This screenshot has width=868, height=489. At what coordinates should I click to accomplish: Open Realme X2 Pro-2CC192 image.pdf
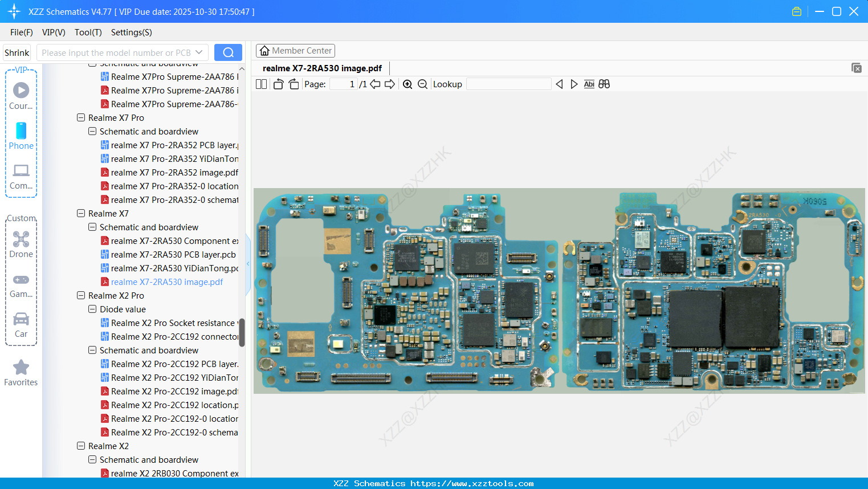pyautogui.click(x=169, y=392)
